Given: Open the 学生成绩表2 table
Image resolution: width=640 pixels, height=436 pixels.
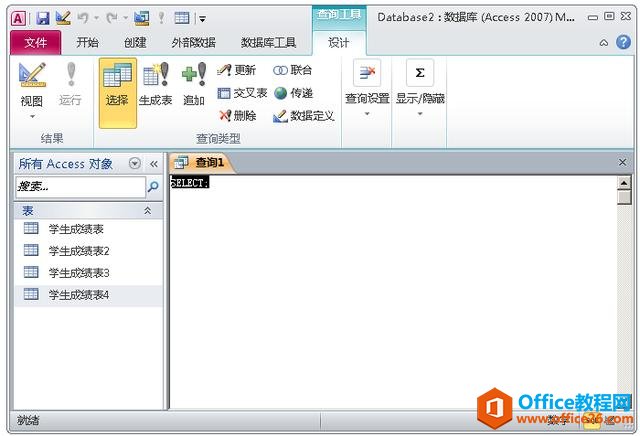Looking at the screenshot, I should tap(78, 251).
